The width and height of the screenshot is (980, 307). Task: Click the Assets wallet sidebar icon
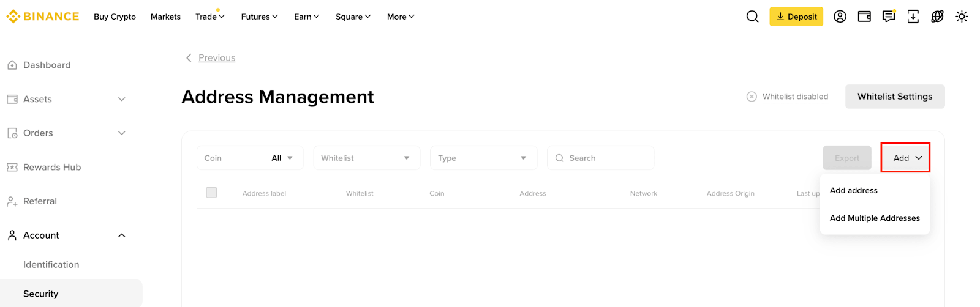[12, 99]
